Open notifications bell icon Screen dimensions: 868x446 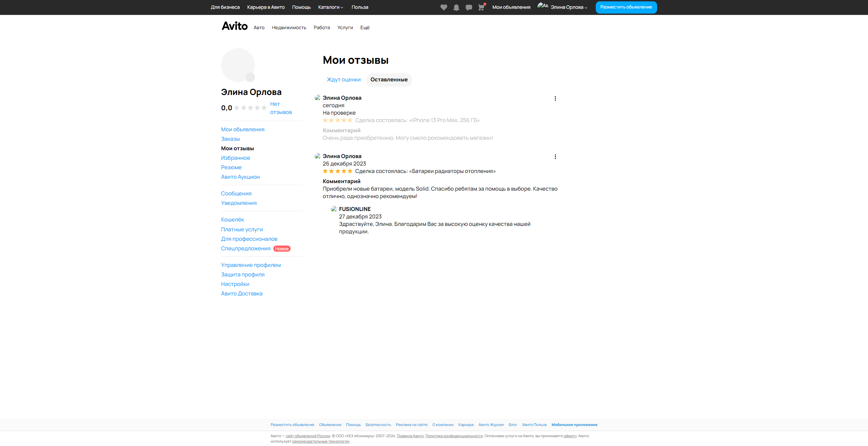click(456, 7)
